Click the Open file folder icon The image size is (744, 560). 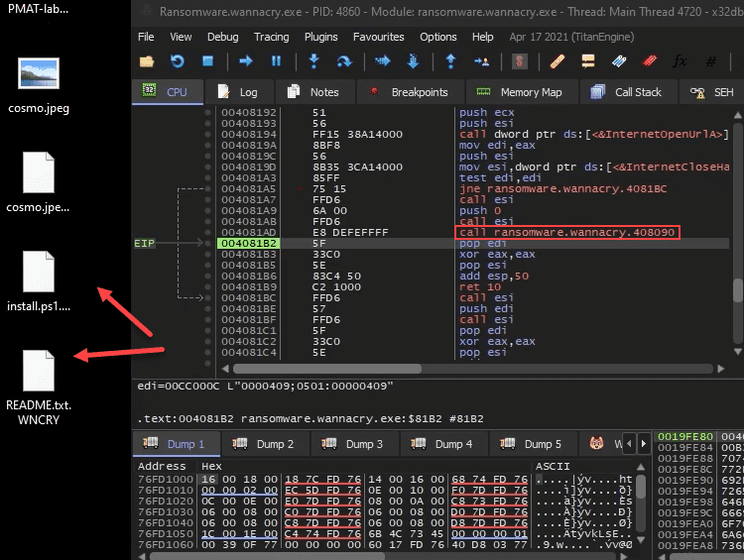tap(147, 61)
